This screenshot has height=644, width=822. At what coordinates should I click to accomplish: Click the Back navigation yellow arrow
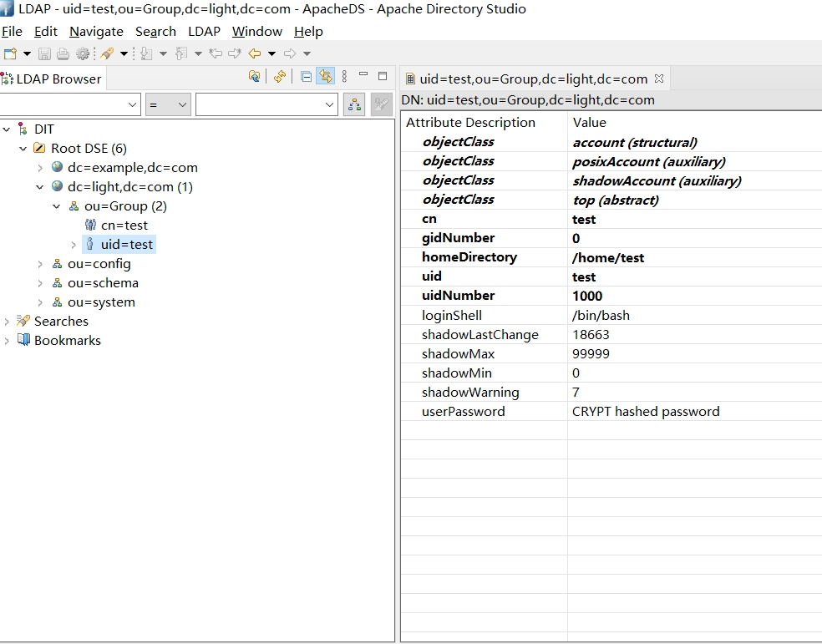pos(255,53)
